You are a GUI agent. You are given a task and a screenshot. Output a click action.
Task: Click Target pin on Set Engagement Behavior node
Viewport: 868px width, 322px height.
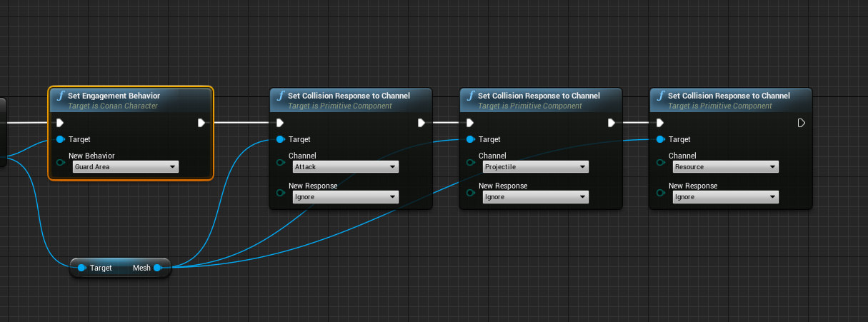click(x=61, y=139)
